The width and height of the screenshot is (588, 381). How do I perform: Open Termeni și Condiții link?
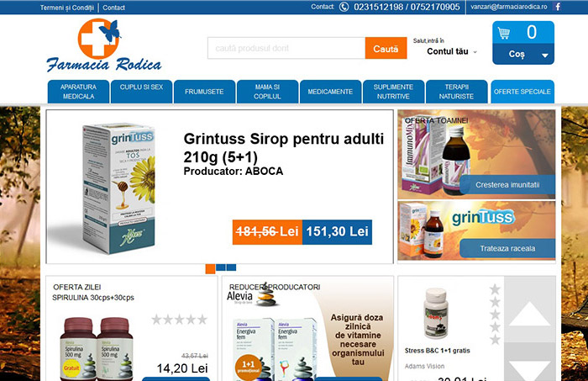(67, 8)
